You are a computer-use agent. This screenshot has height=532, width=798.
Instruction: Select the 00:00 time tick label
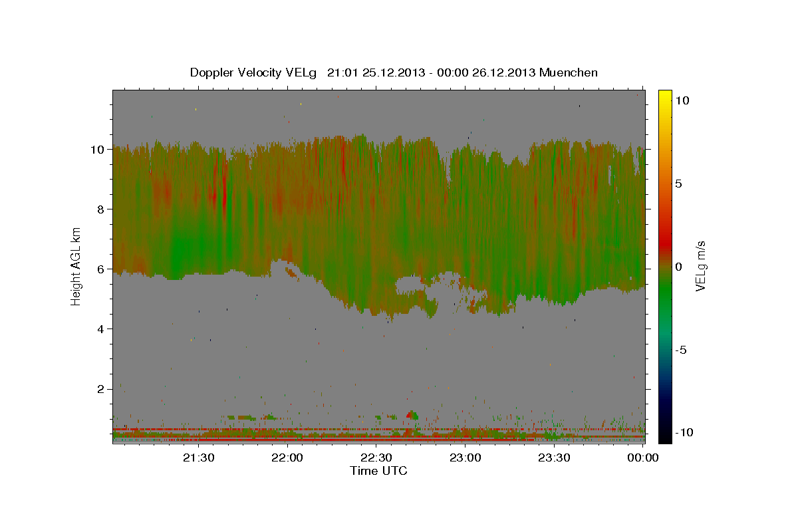click(x=644, y=458)
